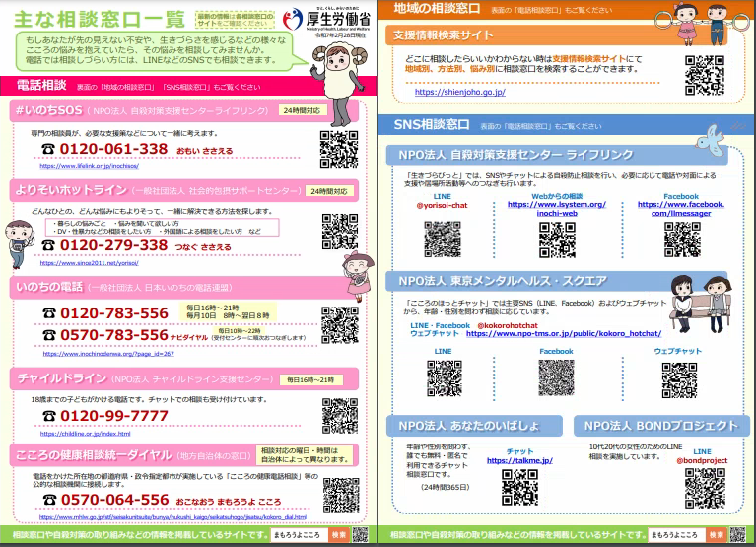Click phone number 0120-99-7777

pos(114,416)
